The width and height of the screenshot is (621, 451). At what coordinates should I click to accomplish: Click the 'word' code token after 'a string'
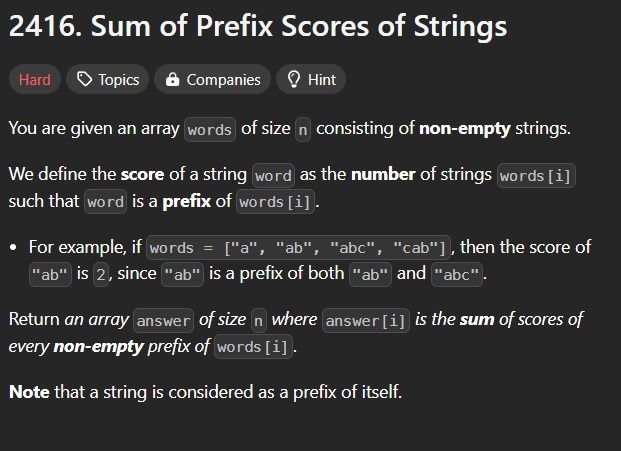(273, 175)
